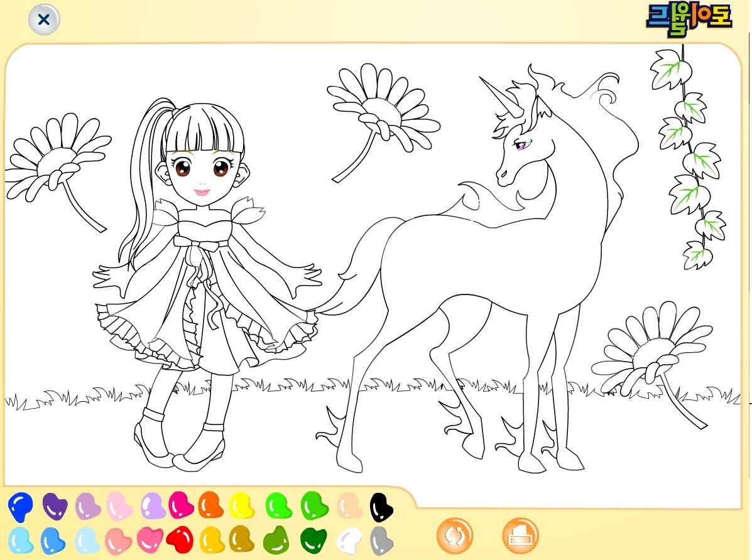Click the colorful Korean logo
The height and width of the screenshot is (560, 752).
(x=689, y=18)
